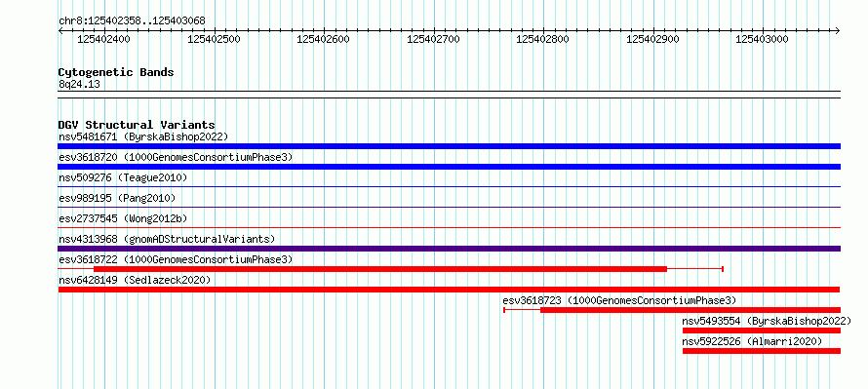The image size is (868, 389).
Task: Select the red nsv6428149 variant bar
Action: (449, 290)
